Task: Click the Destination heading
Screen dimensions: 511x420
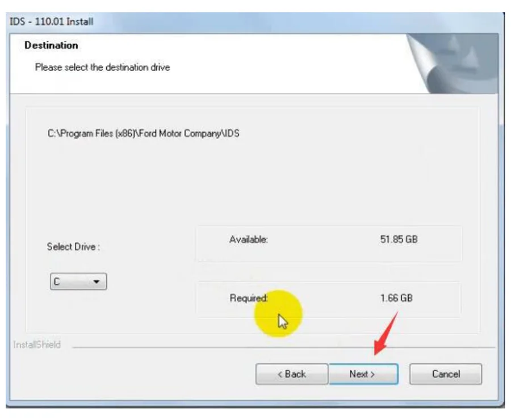Action: (x=51, y=45)
